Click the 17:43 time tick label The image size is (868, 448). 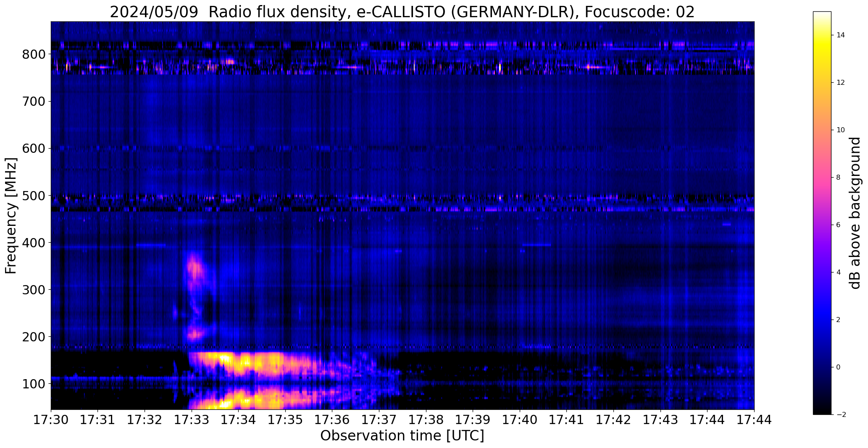(660, 420)
